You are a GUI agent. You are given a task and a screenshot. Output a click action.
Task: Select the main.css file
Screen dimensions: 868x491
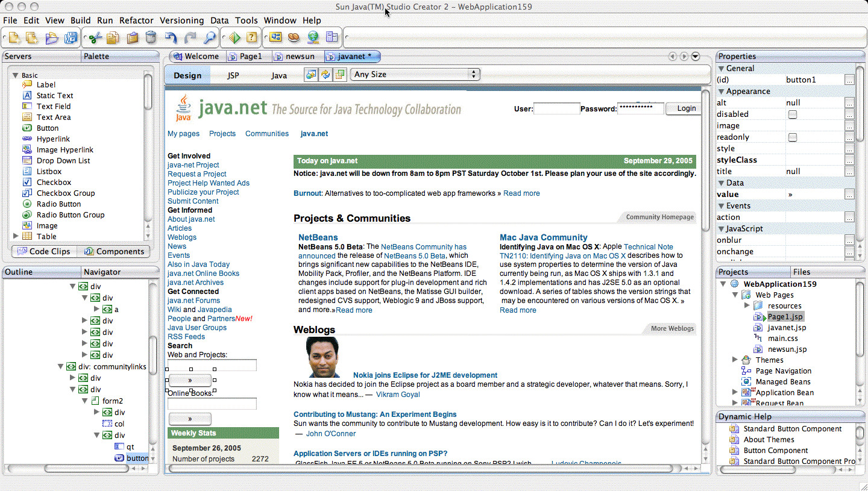point(783,339)
